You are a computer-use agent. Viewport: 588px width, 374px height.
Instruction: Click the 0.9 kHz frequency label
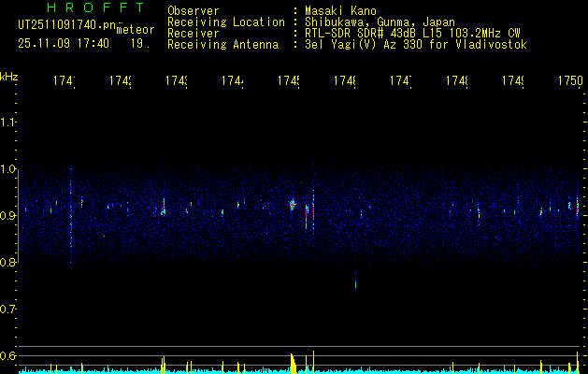(x=7, y=216)
